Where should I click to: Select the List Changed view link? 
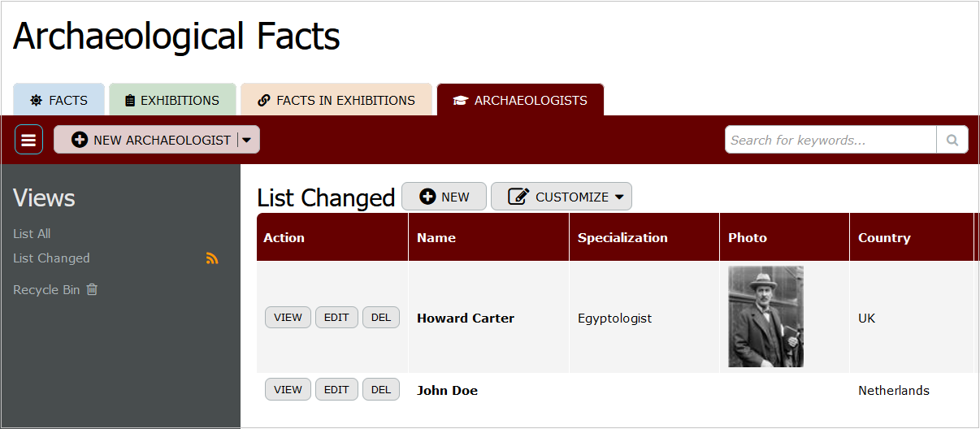pyautogui.click(x=51, y=258)
